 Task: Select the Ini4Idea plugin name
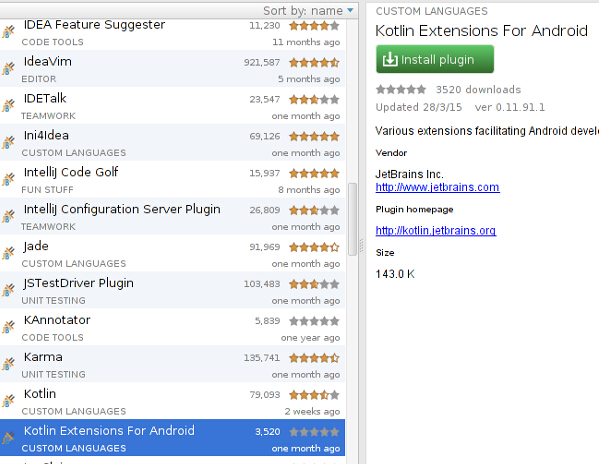pyautogui.click(x=46, y=135)
